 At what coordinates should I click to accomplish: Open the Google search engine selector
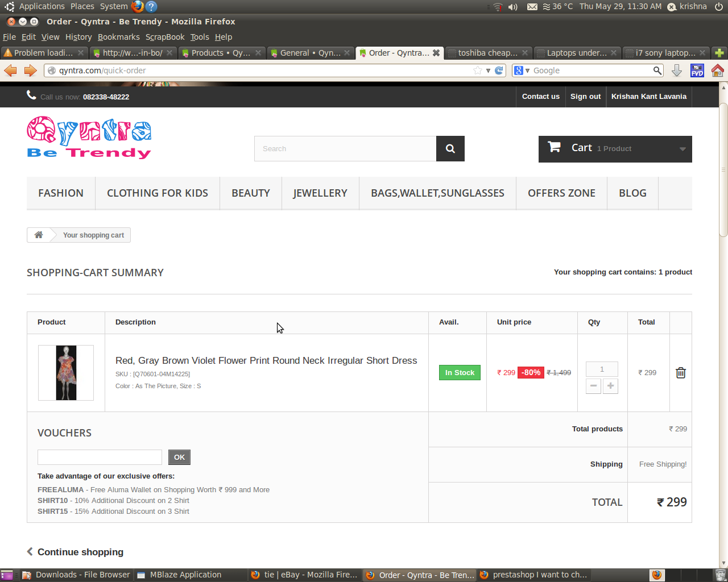point(522,70)
